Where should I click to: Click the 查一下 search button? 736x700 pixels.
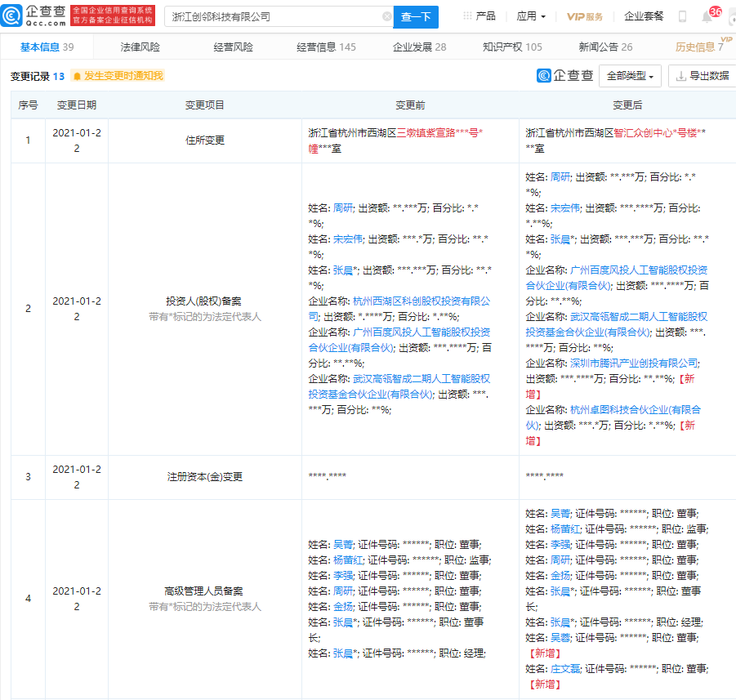416,17
